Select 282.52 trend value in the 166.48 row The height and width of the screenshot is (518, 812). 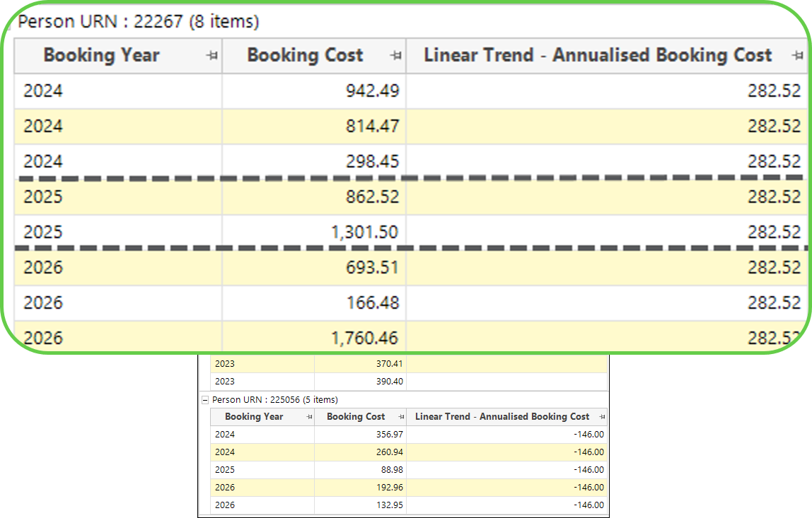click(607, 302)
